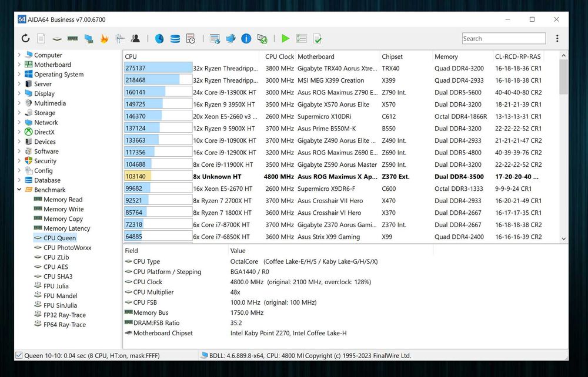Open the Memory Read benchmark
The width and height of the screenshot is (588, 377).
tap(63, 200)
